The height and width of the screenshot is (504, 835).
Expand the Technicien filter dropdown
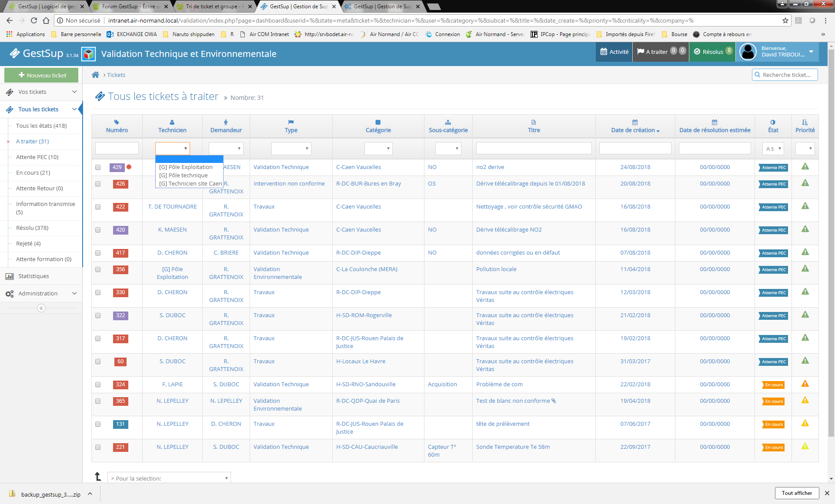click(173, 147)
